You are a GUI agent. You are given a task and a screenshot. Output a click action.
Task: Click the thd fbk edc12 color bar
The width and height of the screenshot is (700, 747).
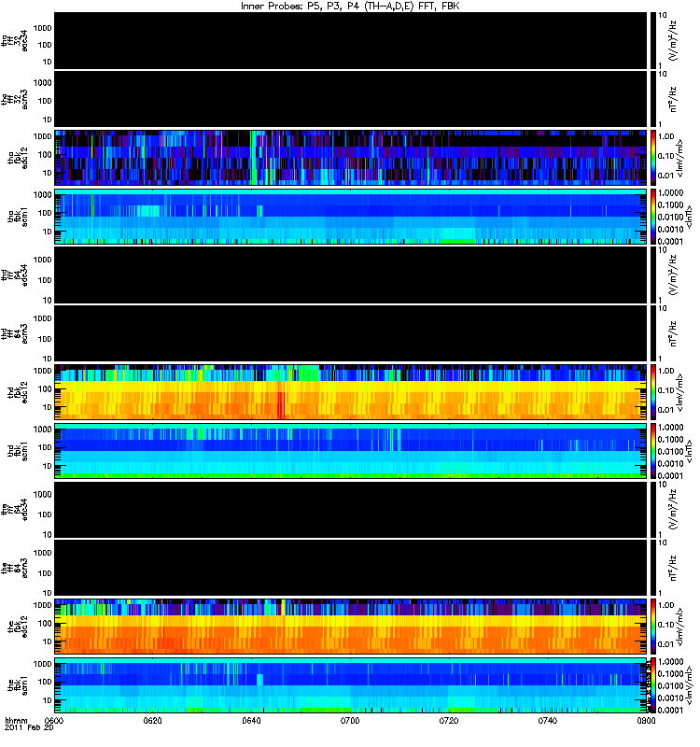[x=653, y=391]
